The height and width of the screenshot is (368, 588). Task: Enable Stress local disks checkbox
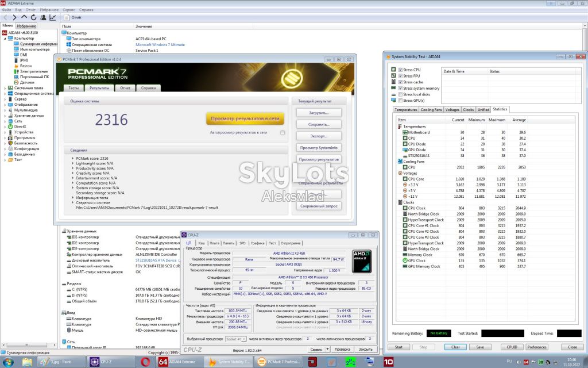coord(400,94)
